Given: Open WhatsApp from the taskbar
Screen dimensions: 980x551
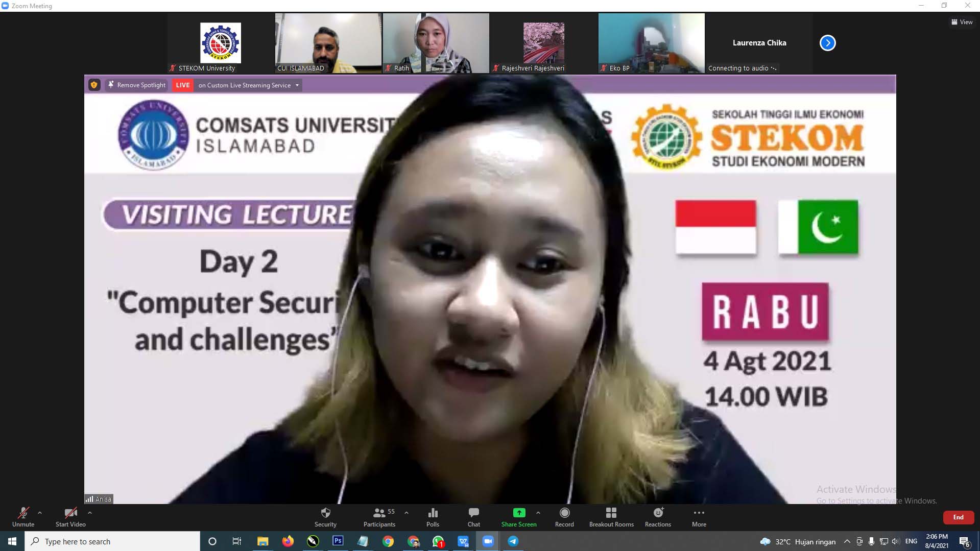Looking at the screenshot, I should pyautogui.click(x=438, y=541).
